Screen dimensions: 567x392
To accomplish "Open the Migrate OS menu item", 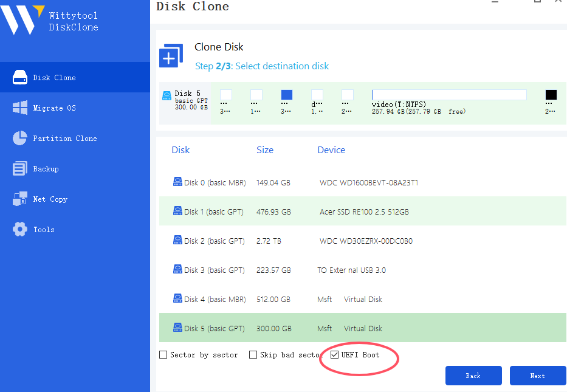I will [54, 108].
